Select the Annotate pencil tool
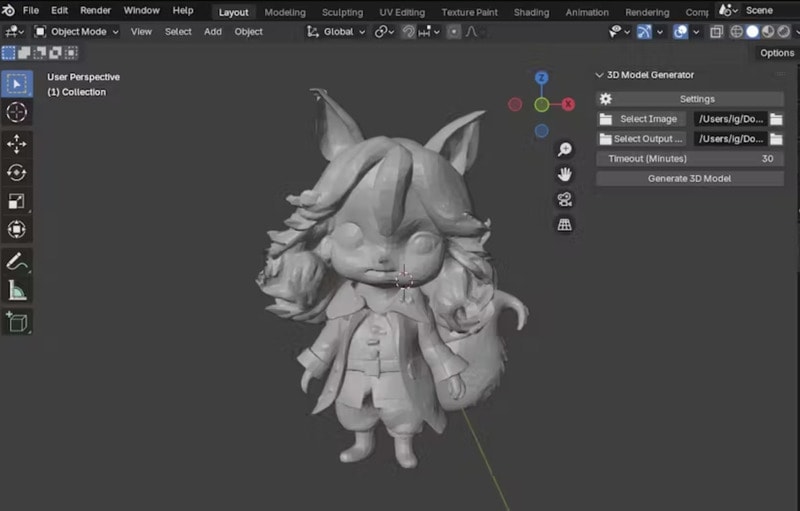This screenshot has height=511, width=800. [x=16, y=261]
